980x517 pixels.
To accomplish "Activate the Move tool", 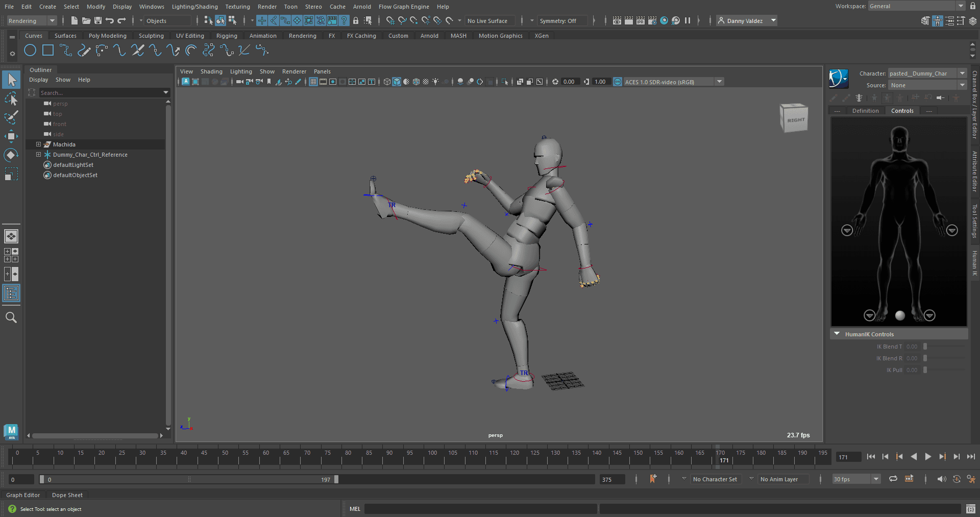I will click(x=11, y=136).
